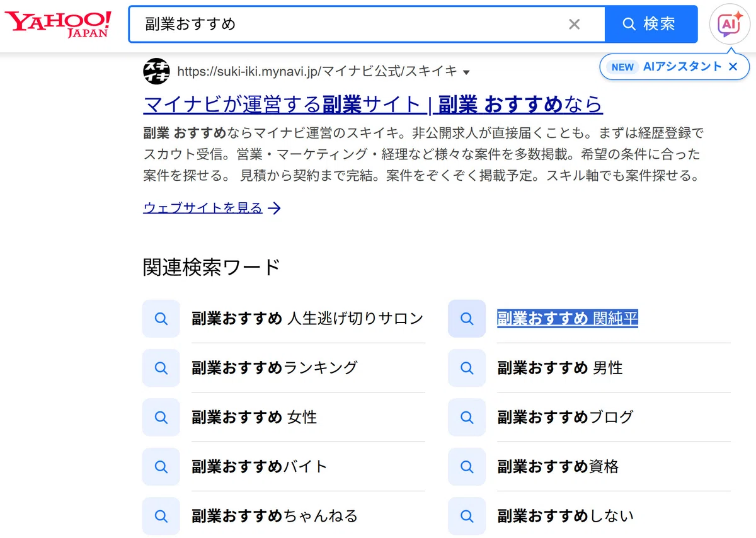Viewport: 756px width, 538px height.
Task: Follow the ウェブサイトを見る link
Action: tap(212, 208)
